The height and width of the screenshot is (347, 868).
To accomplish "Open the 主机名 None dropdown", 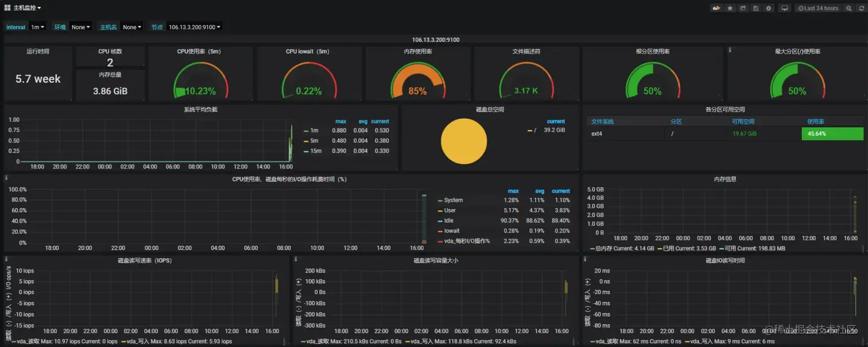I will [x=132, y=27].
